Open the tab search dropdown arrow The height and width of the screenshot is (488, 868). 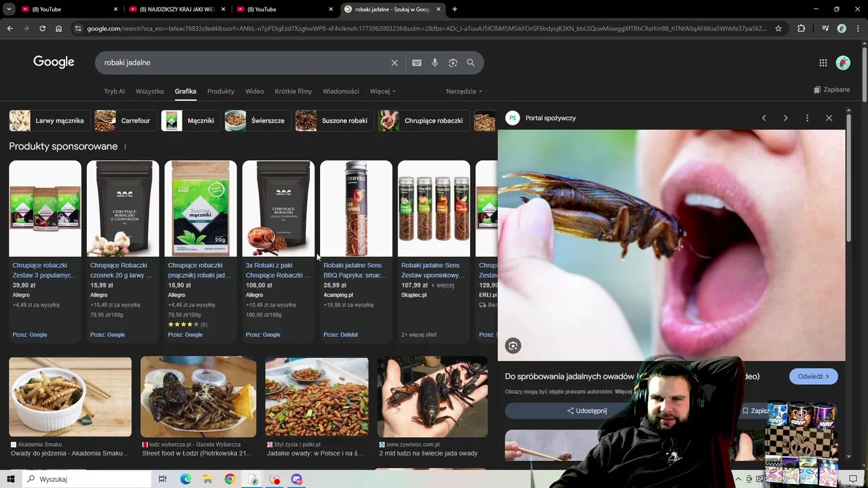point(9,9)
